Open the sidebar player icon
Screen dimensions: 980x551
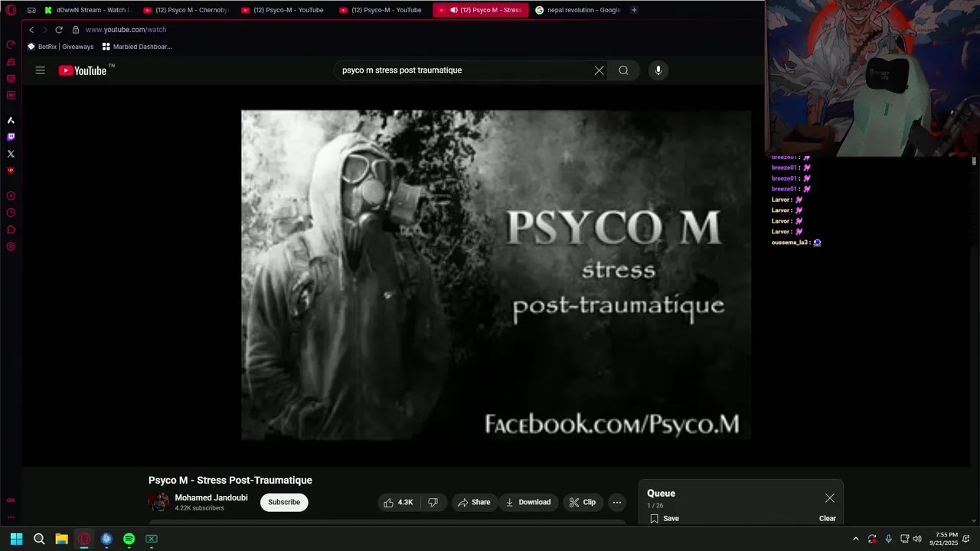[11, 196]
